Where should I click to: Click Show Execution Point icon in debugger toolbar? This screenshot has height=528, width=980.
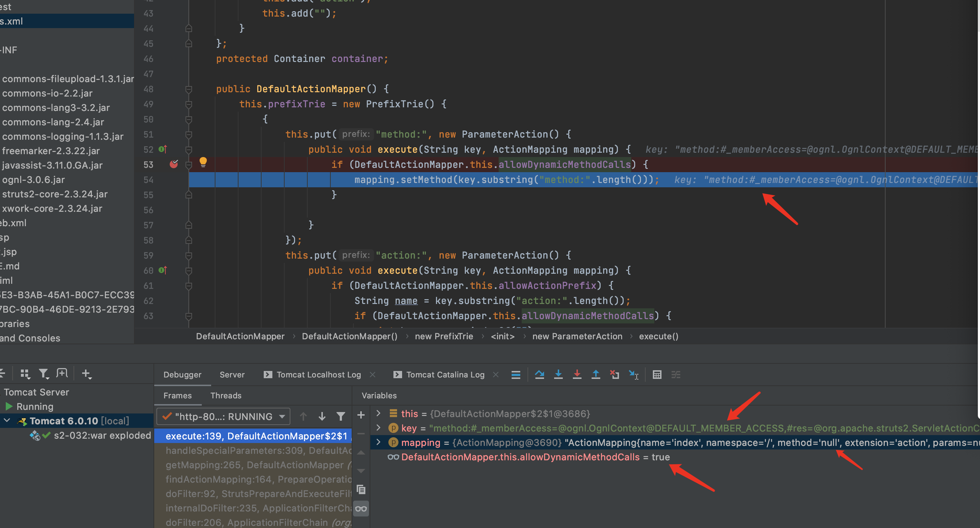tap(516, 375)
